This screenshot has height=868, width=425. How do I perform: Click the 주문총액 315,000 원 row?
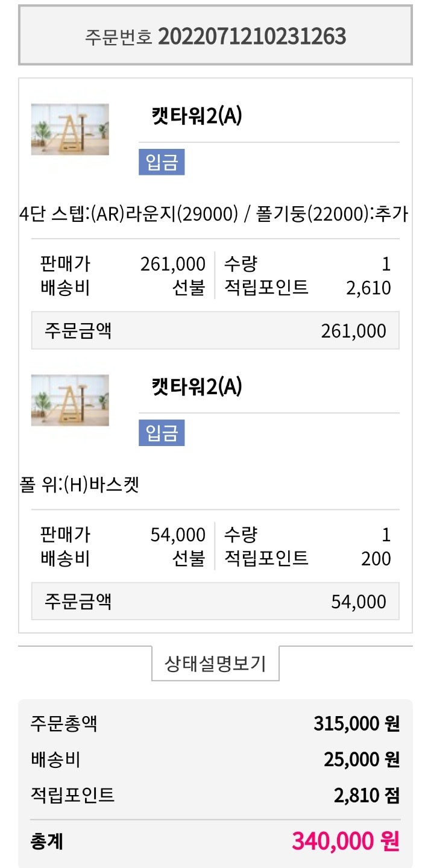tap(215, 723)
